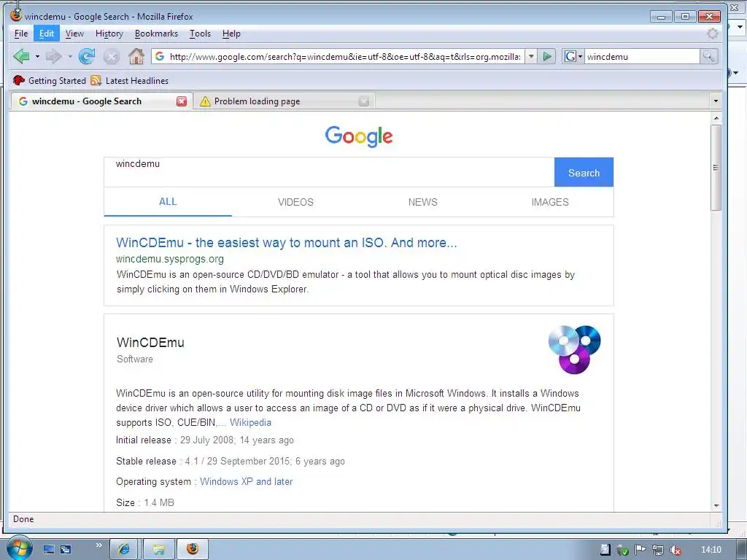Click the green Go arrow button

[x=547, y=57]
